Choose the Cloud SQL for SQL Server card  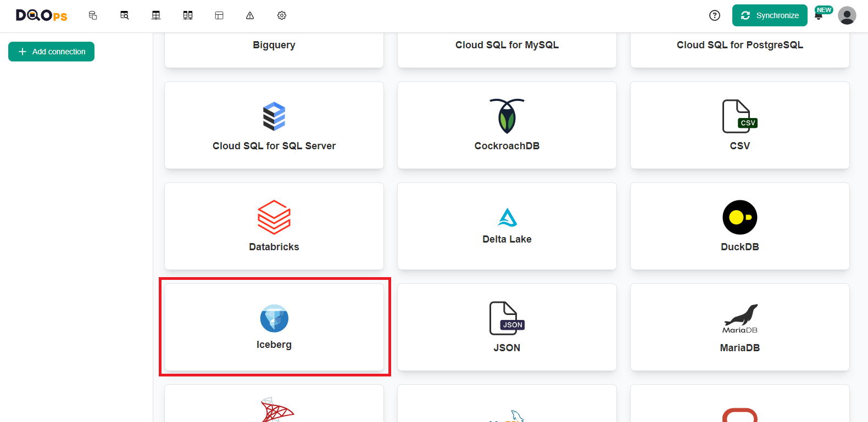pyautogui.click(x=274, y=125)
